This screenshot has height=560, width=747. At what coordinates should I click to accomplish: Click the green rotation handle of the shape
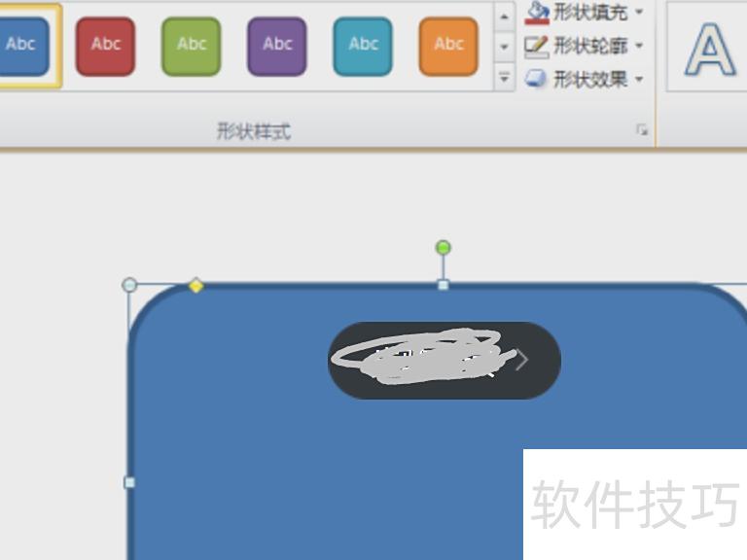tap(444, 248)
